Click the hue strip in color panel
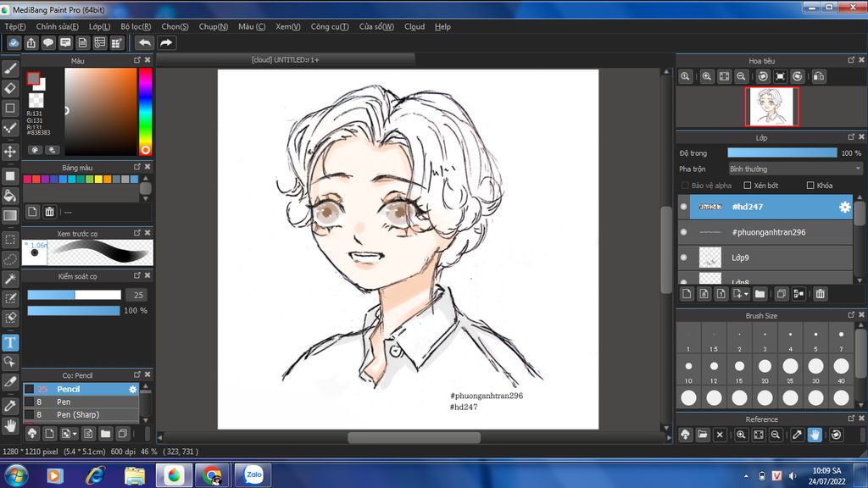This screenshot has height=488, width=868. [145, 112]
